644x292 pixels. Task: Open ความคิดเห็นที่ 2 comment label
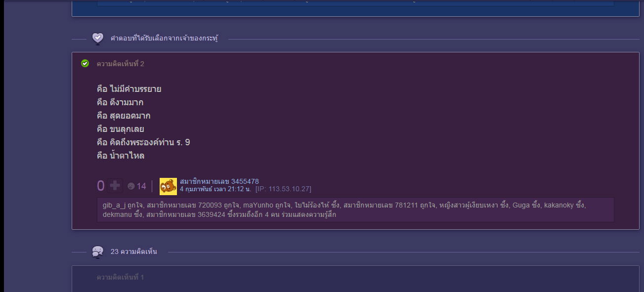point(120,64)
